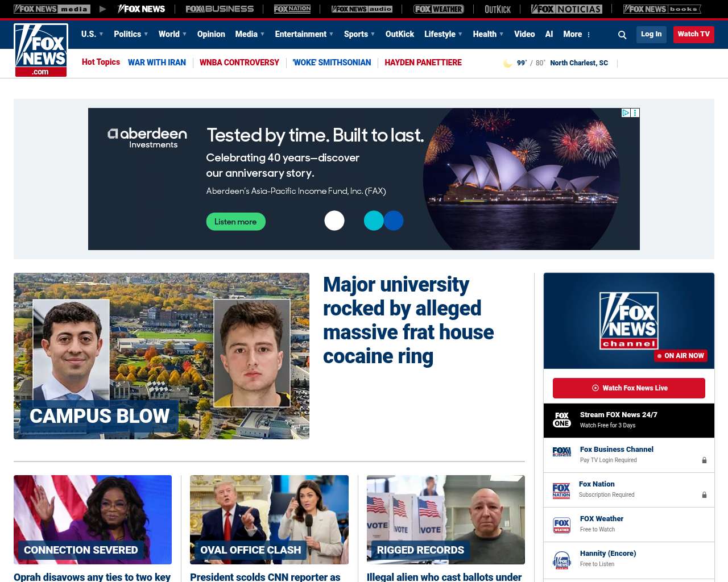
Task: Click the AdChoices icon on the Aberdeen ad
Action: click(x=626, y=113)
